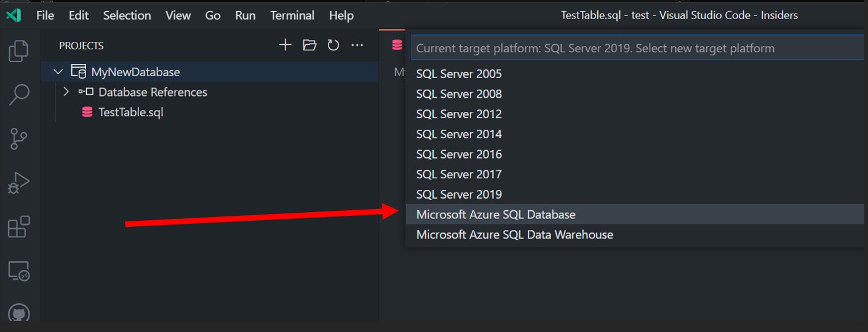Open the Selection menu
The image size is (868, 332).
coord(127,15)
